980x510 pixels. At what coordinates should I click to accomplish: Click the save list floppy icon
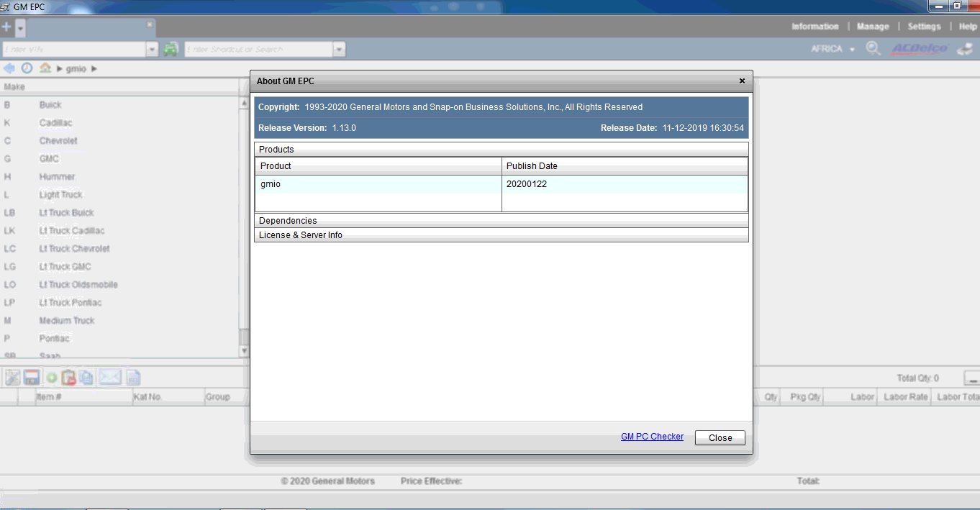click(31, 378)
